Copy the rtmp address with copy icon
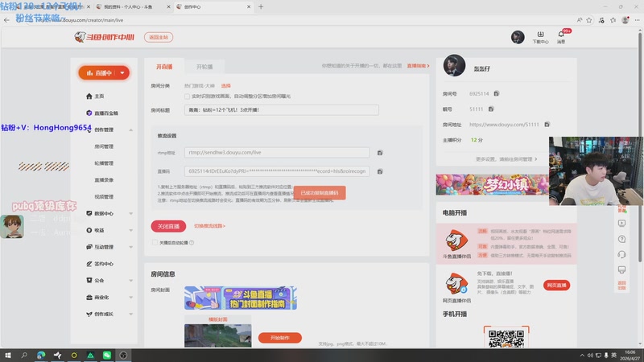Screen dimensions: 644x362 click(x=380, y=152)
